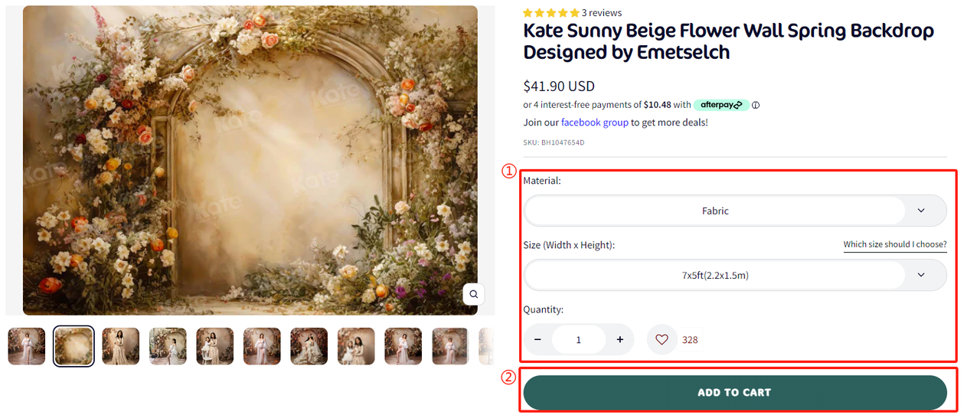Click the Afterpay info icon
980x415 pixels.
point(756,105)
